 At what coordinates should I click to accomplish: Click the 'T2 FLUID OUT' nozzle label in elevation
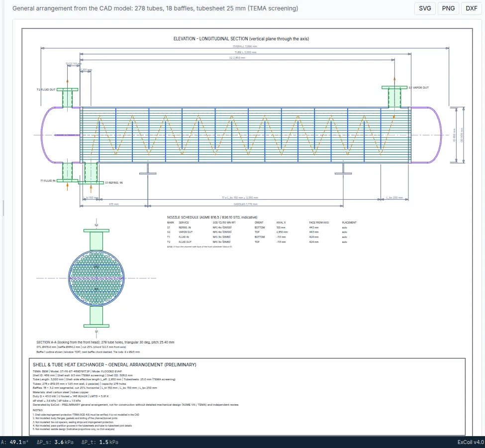tap(46, 90)
